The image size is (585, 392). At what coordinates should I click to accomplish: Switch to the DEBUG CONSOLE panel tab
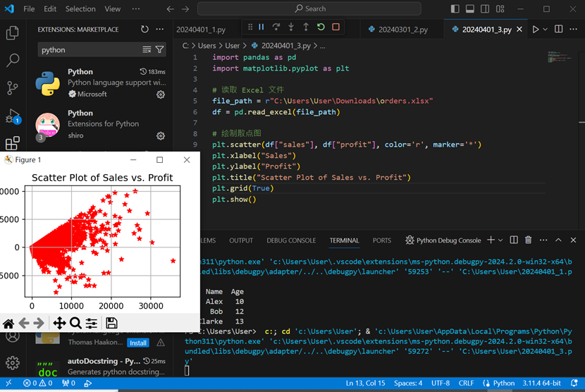point(291,240)
